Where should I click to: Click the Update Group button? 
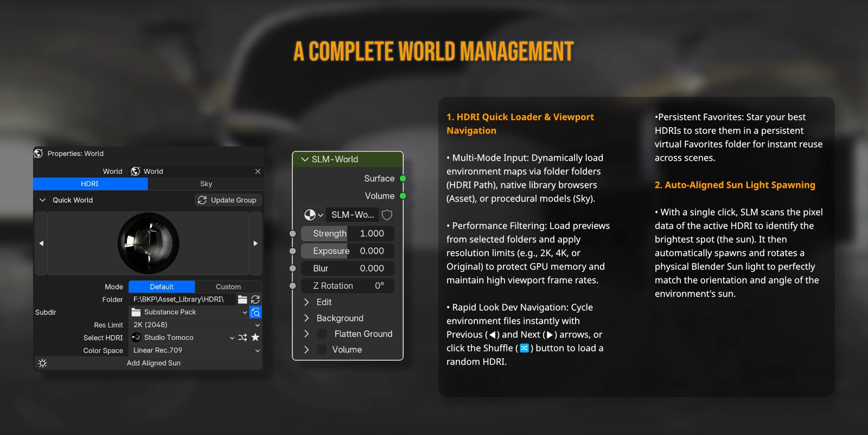point(228,200)
